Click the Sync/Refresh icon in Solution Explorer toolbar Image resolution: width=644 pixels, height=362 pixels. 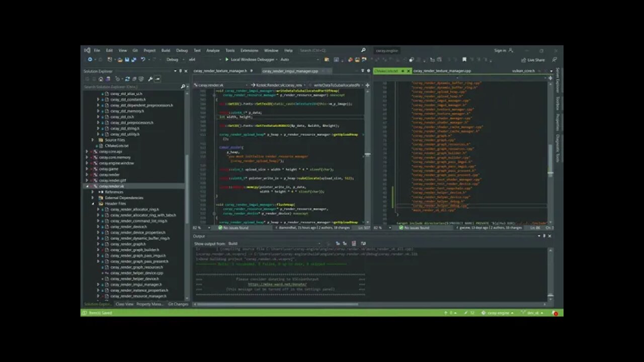tap(127, 79)
